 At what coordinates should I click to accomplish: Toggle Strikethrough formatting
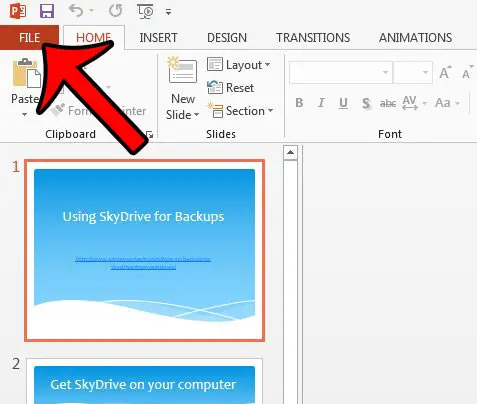point(388,103)
